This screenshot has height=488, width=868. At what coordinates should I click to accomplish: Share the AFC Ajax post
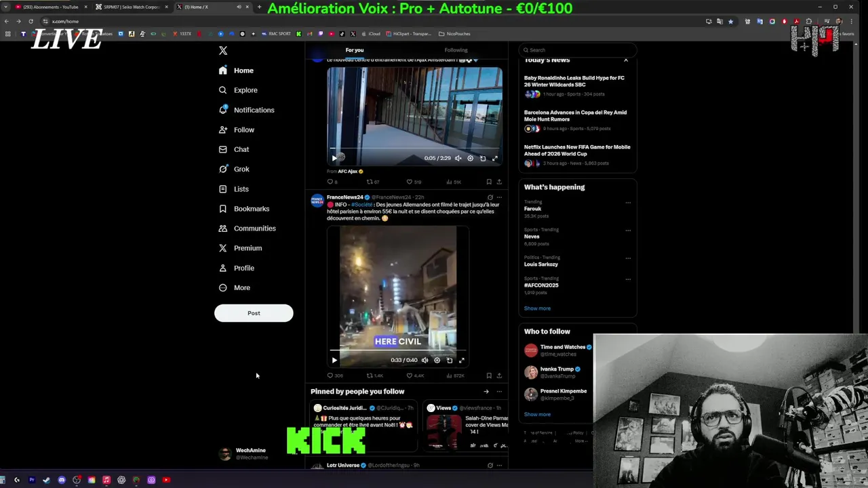(x=499, y=182)
